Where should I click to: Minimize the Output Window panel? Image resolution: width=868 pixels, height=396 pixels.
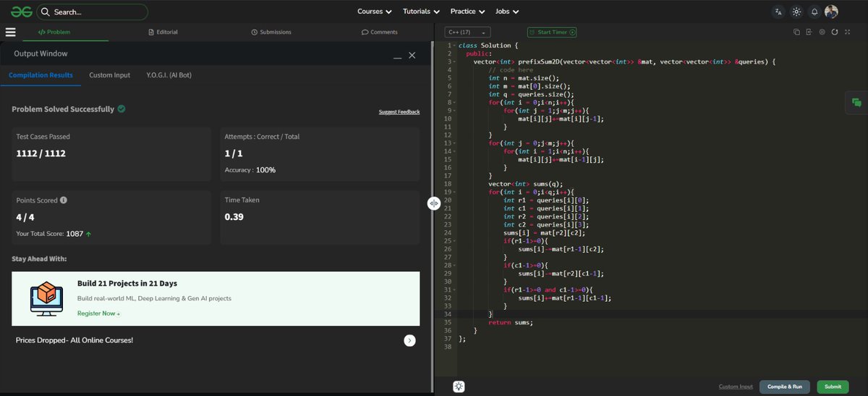pyautogui.click(x=397, y=56)
